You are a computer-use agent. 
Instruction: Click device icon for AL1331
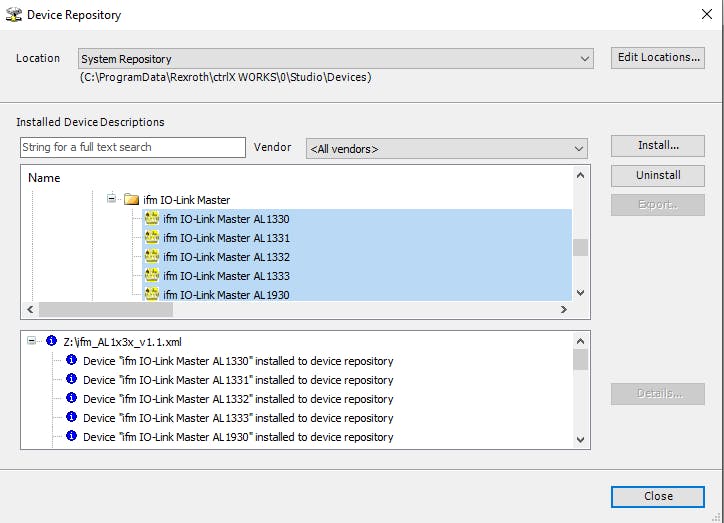[152, 237]
